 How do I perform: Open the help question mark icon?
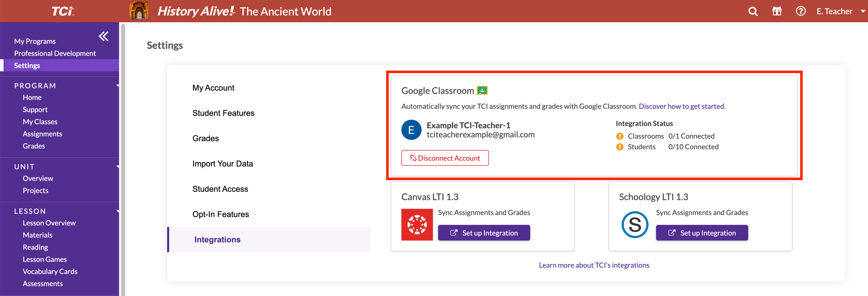(800, 11)
